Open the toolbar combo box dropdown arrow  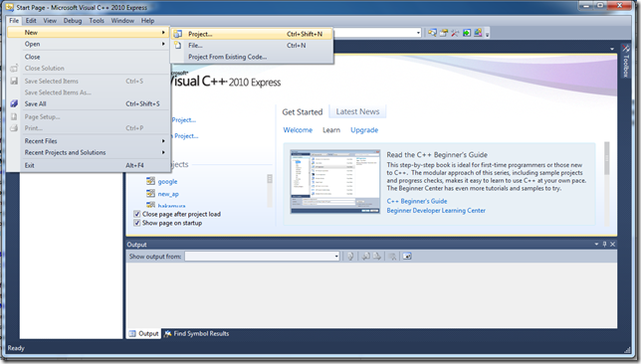tap(418, 33)
